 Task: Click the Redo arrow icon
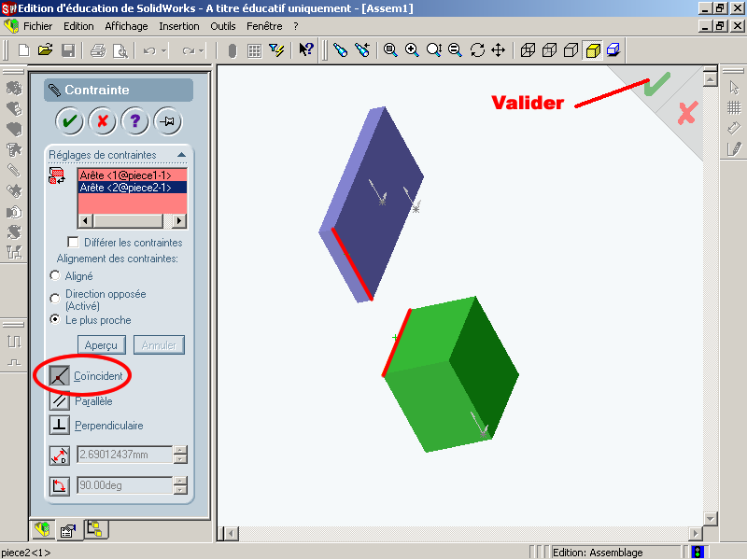pos(188,50)
